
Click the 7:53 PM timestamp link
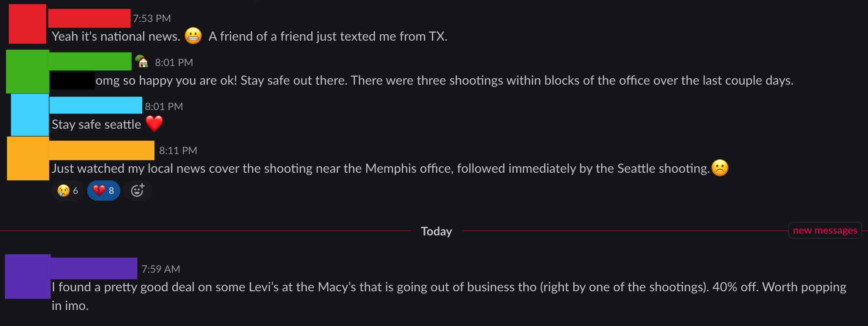[x=152, y=19]
